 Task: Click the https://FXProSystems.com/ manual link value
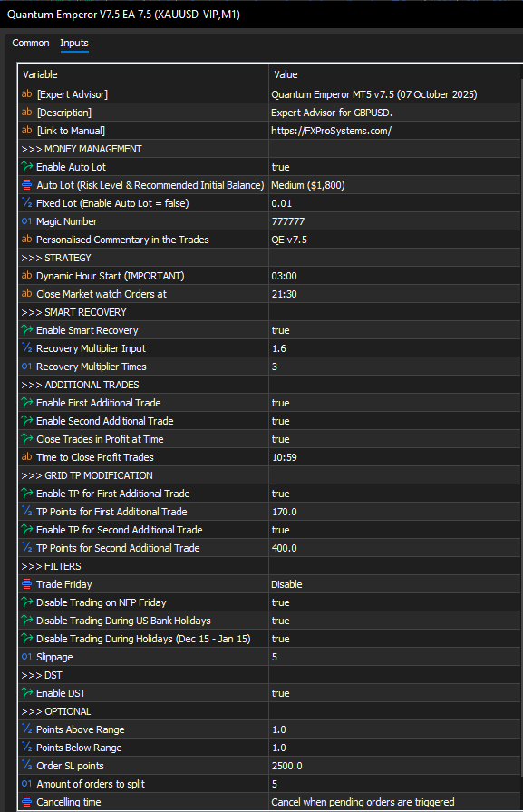tap(331, 131)
